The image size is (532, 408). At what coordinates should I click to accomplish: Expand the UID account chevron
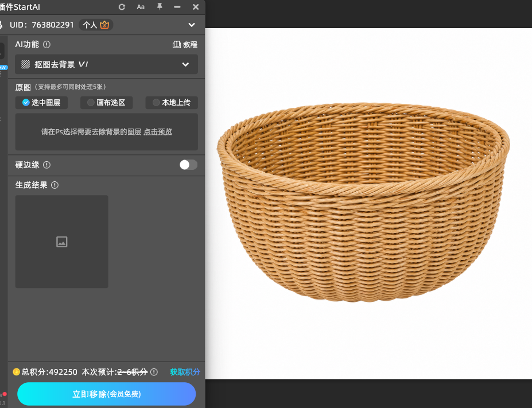tap(192, 25)
